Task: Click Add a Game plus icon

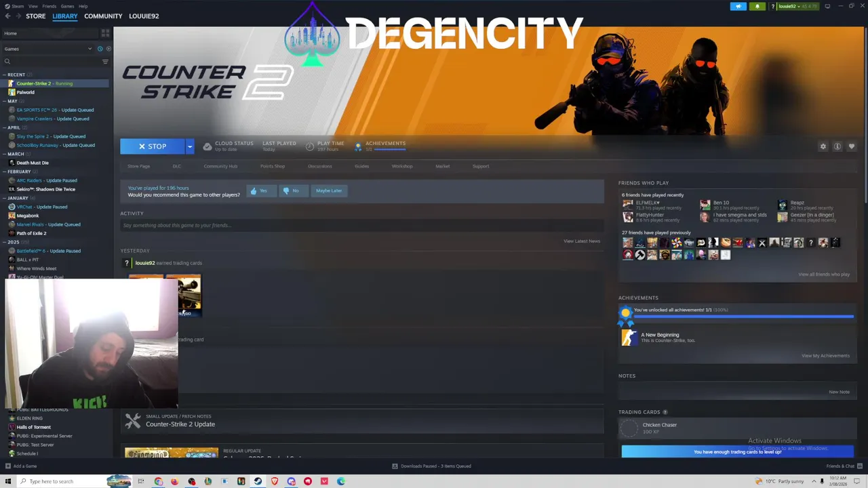Action: point(8,466)
